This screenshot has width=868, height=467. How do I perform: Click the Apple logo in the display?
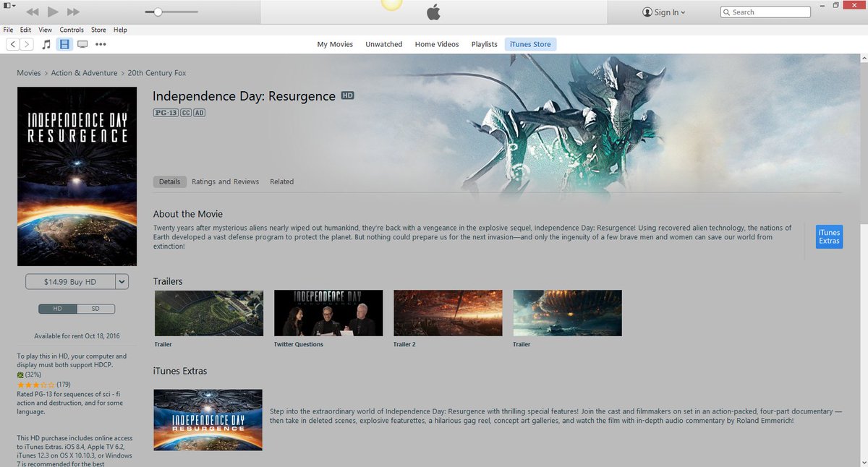click(433, 12)
